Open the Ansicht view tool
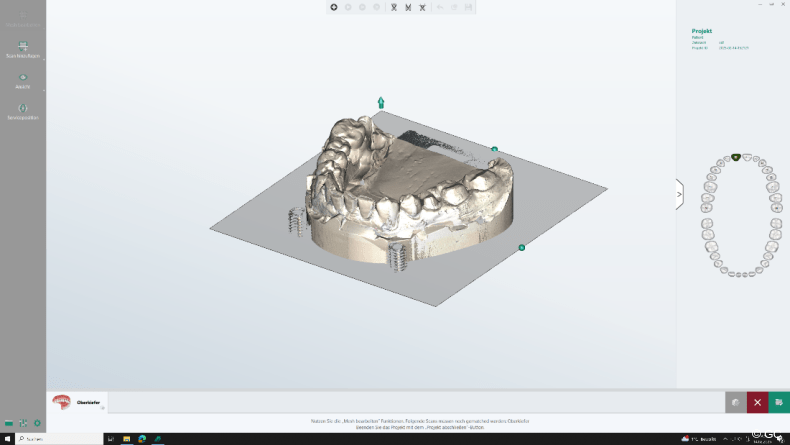 [23, 78]
